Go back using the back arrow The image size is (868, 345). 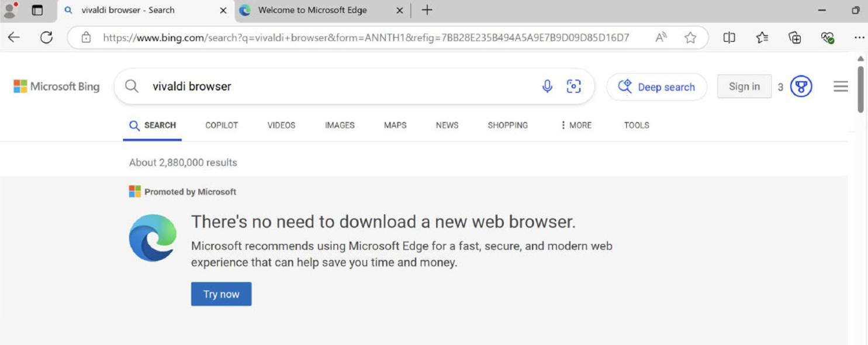coord(14,37)
